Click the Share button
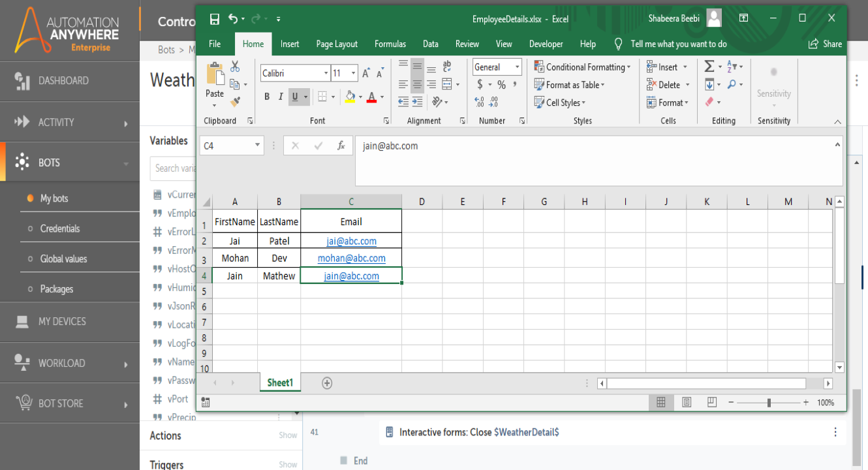This screenshot has height=470, width=868. 825,44
